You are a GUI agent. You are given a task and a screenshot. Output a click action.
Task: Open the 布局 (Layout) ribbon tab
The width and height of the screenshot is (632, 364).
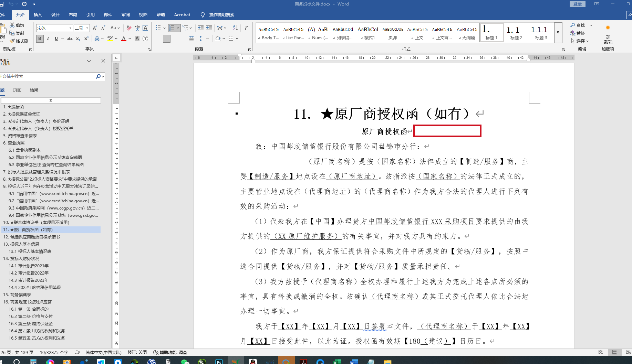coord(73,15)
